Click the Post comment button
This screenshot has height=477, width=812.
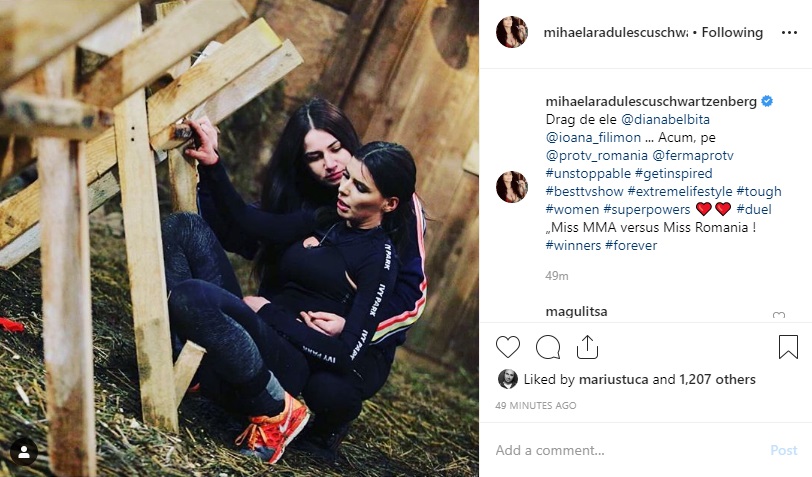click(x=784, y=450)
